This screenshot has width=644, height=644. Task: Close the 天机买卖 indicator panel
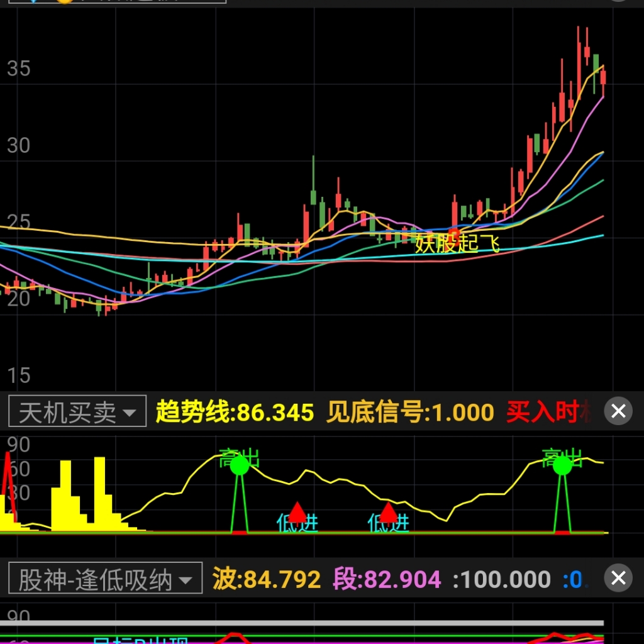[x=618, y=411]
